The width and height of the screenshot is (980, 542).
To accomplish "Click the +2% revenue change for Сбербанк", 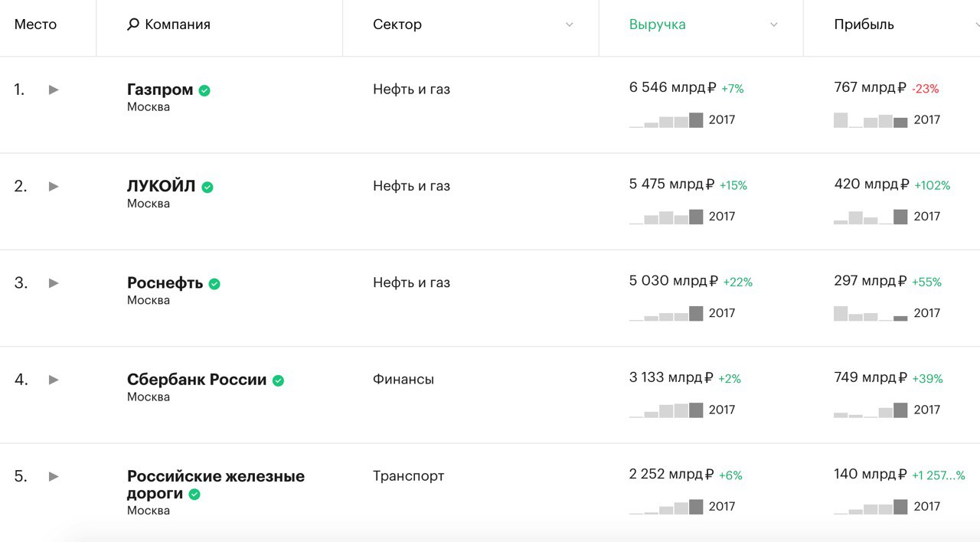I will coord(730,379).
